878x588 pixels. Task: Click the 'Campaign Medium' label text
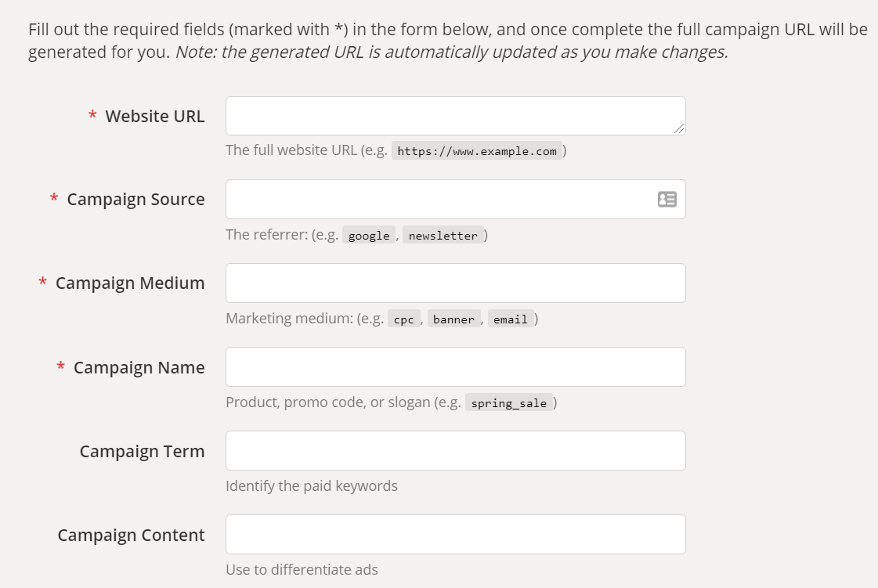coord(130,283)
